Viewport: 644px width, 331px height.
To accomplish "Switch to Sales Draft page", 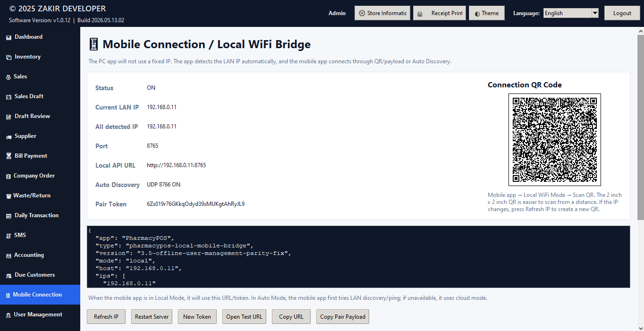I will coord(40,96).
